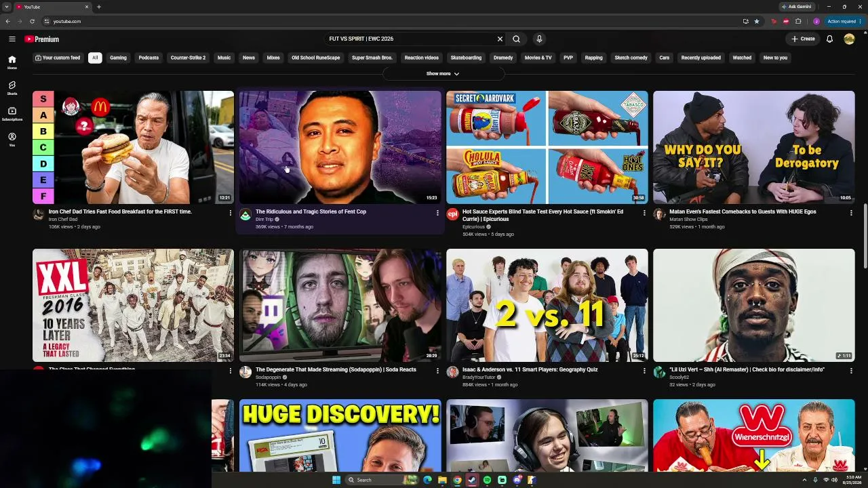Open the Windows Start menu
The image size is (868, 488).
pos(336,480)
